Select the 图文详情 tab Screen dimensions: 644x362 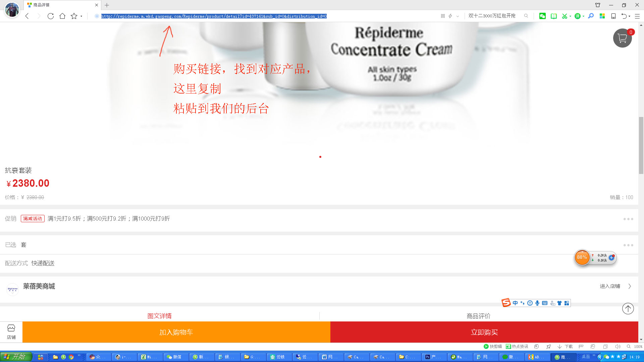tap(160, 316)
